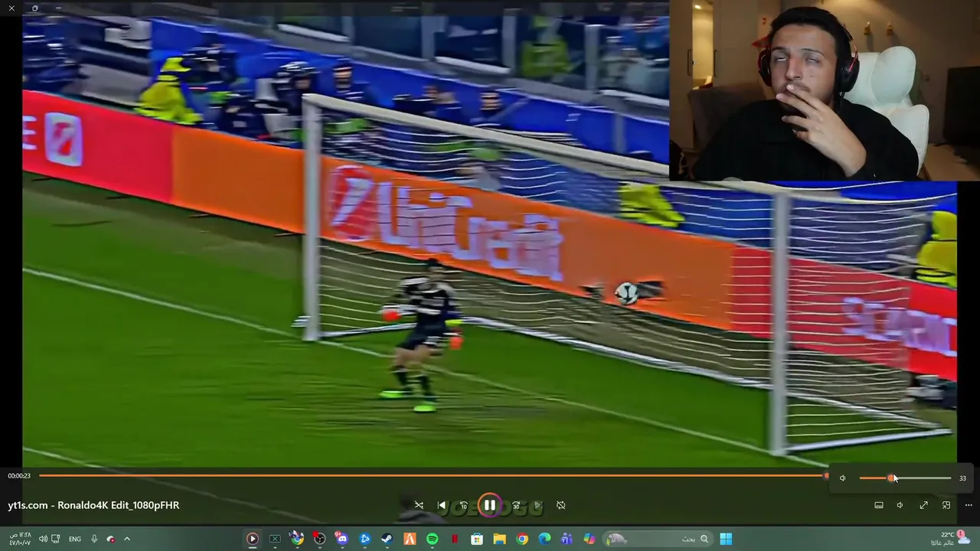Open the Chrome profile window in the taskbar
This screenshot has width=980, height=551.
click(297, 539)
